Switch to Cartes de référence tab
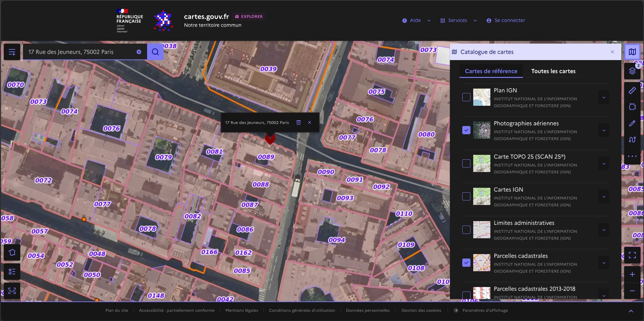The image size is (644, 321). (x=491, y=71)
